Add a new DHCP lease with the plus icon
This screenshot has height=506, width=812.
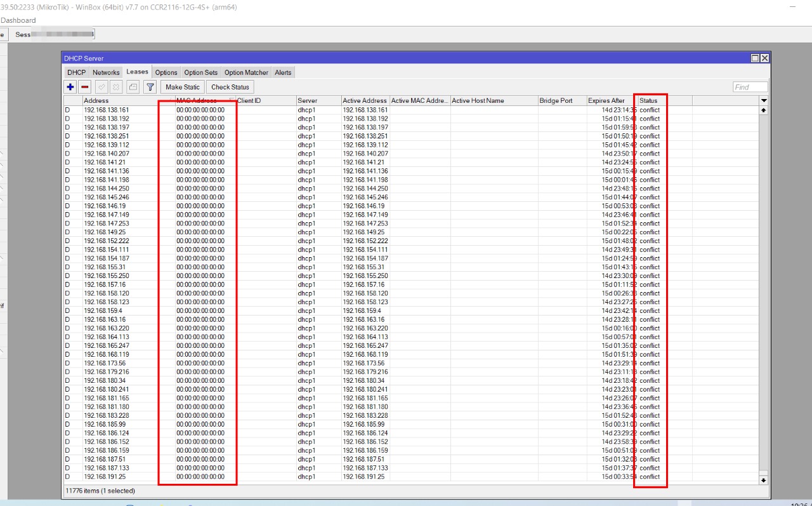pyautogui.click(x=70, y=87)
